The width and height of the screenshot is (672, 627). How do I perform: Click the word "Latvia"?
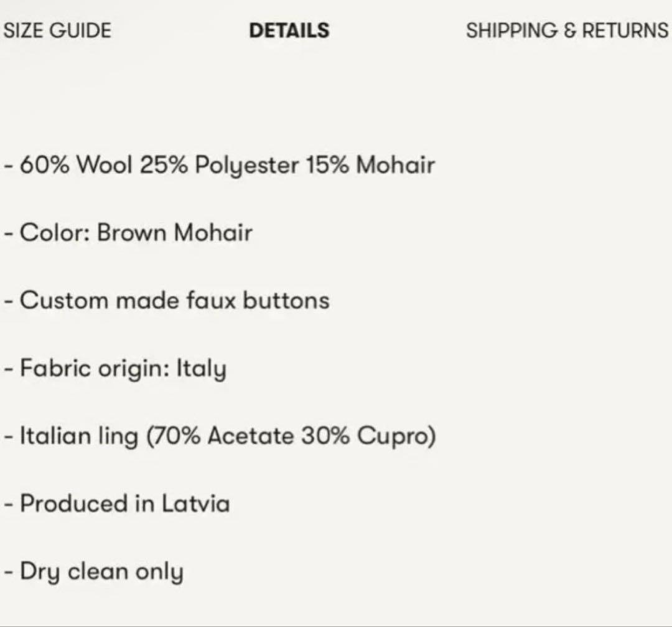pos(195,503)
